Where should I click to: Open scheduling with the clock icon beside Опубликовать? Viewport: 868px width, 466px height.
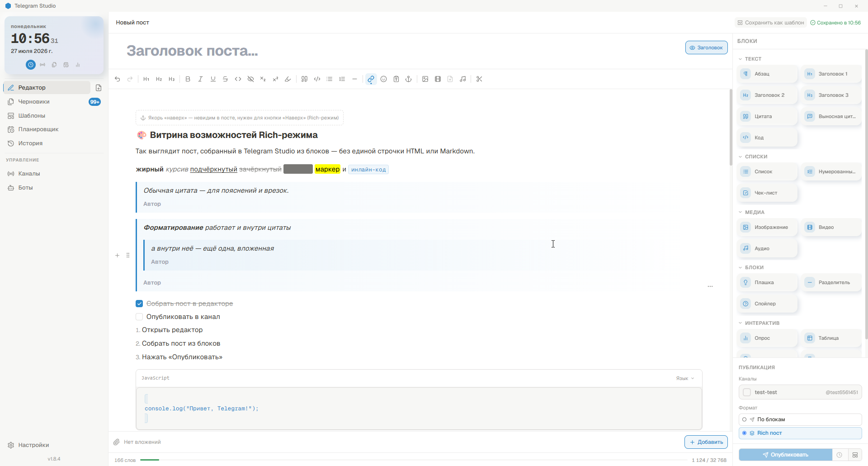pyautogui.click(x=840, y=455)
